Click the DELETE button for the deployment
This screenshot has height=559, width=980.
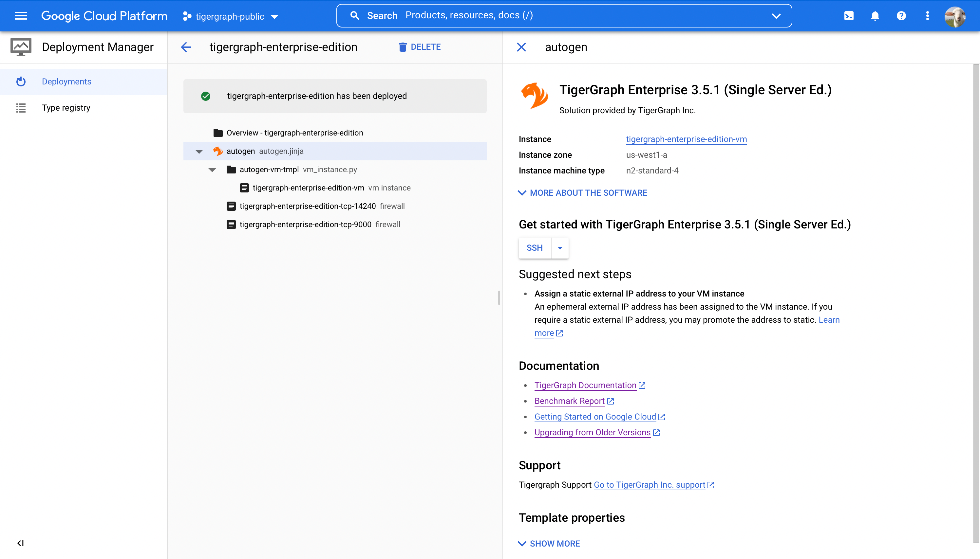click(420, 46)
